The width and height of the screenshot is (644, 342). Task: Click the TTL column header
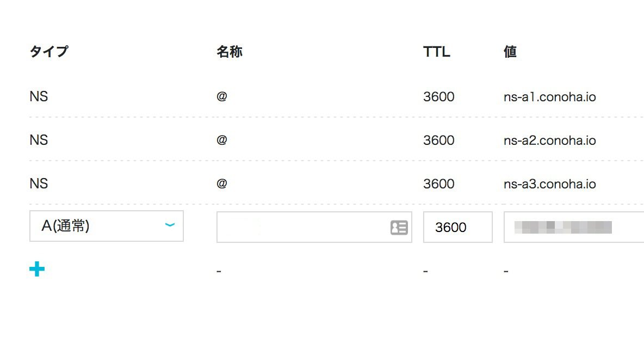tap(437, 52)
